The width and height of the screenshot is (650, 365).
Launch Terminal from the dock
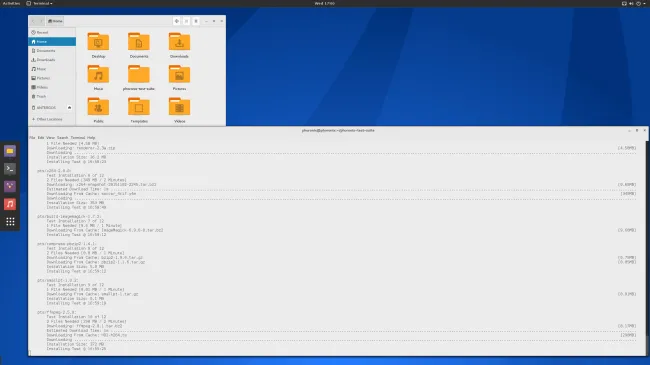coord(10,169)
